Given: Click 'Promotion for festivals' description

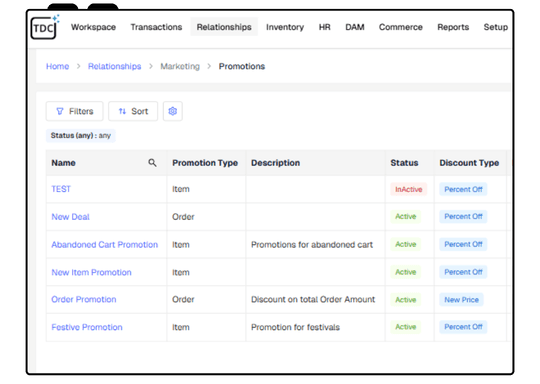Looking at the screenshot, I should point(295,327).
